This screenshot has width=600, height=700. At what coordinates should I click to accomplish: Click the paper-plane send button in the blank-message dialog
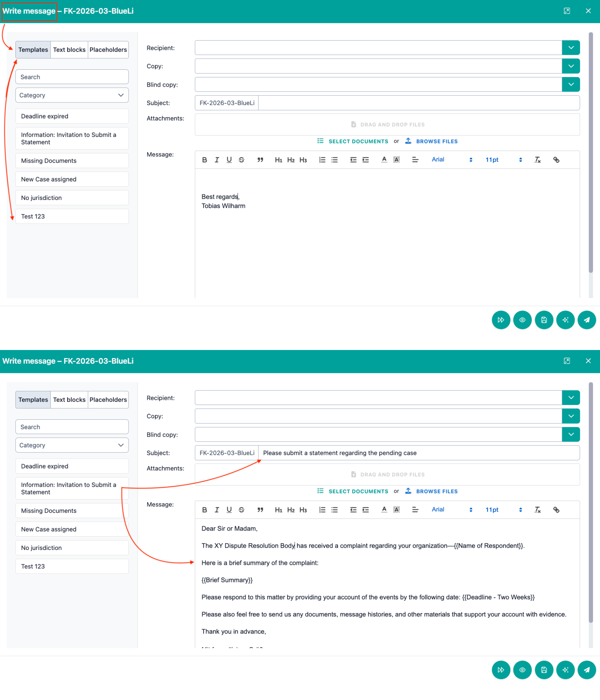tap(586, 320)
